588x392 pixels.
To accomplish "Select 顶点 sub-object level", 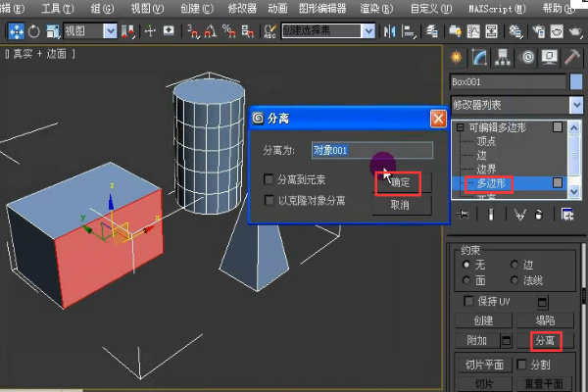I will (486, 141).
